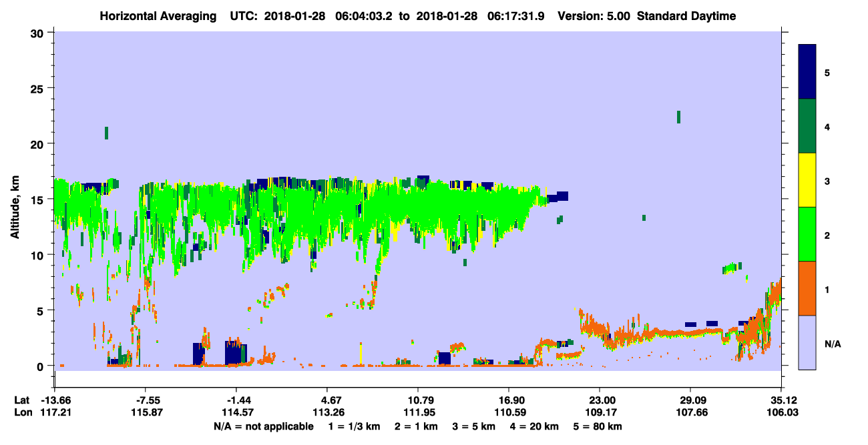Click the longitude value '110.59'

[x=509, y=412]
